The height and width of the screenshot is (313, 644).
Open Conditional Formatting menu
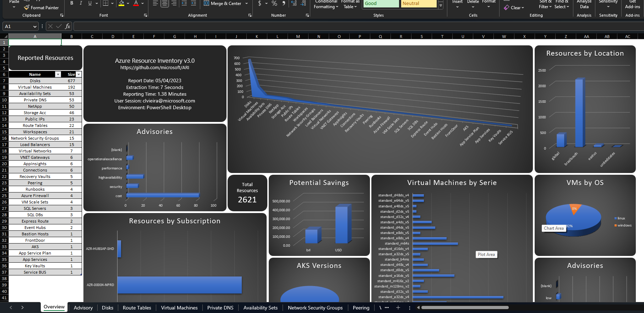326,4
